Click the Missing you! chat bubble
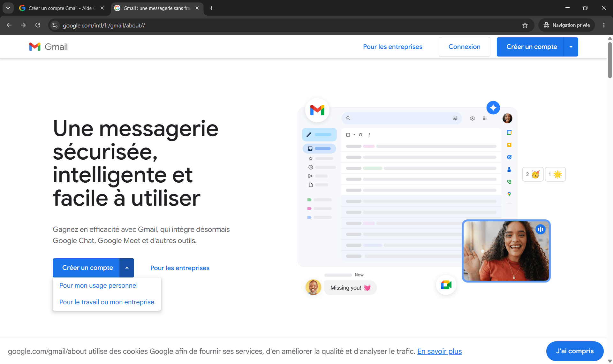The image size is (613, 364). [351, 288]
